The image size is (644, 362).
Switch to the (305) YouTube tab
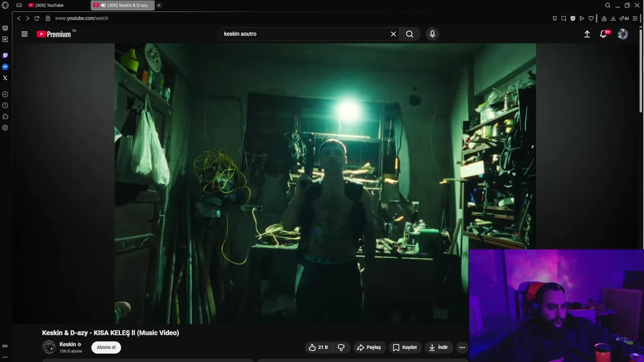(48, 5)
